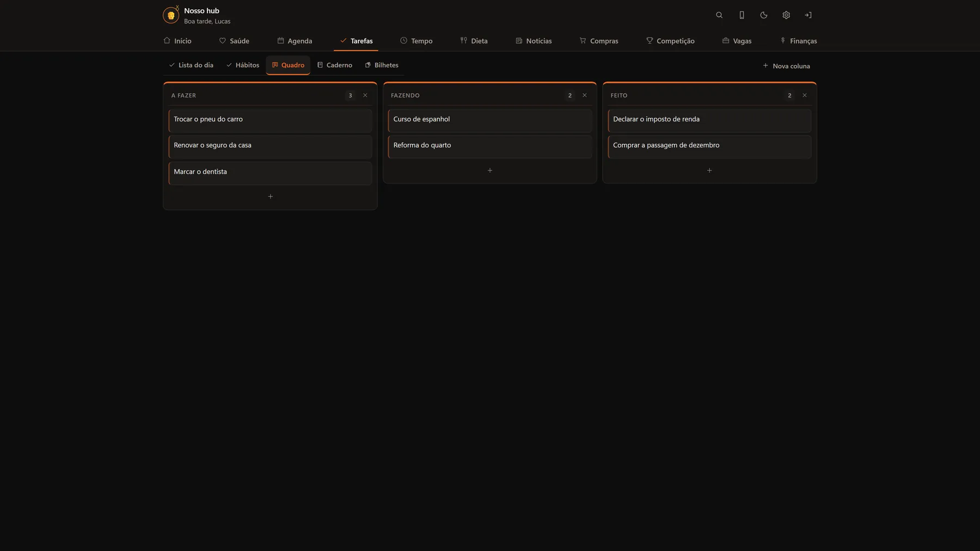Viewport: 980px width, 551px height.
Task: Click the FAZENDO column title
Action: pyautogui.click(x=405, y=95)
